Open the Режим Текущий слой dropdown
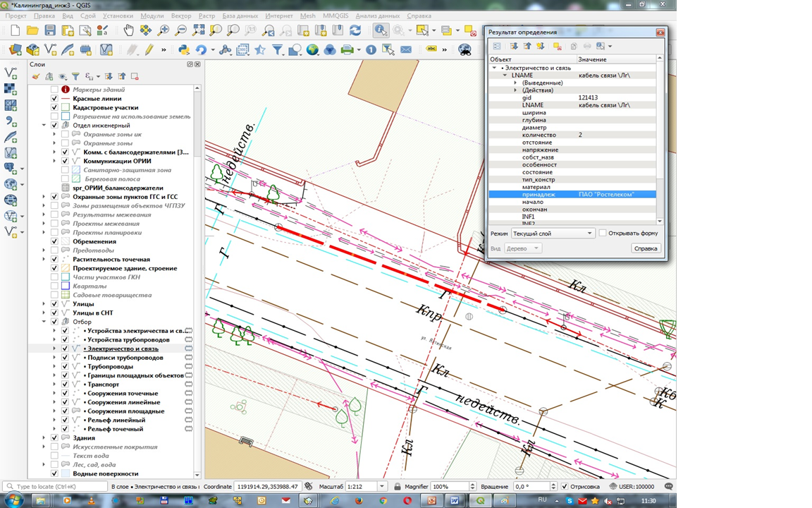The height and width of the screenshot is (508, 812). click(x=553, y=234)
